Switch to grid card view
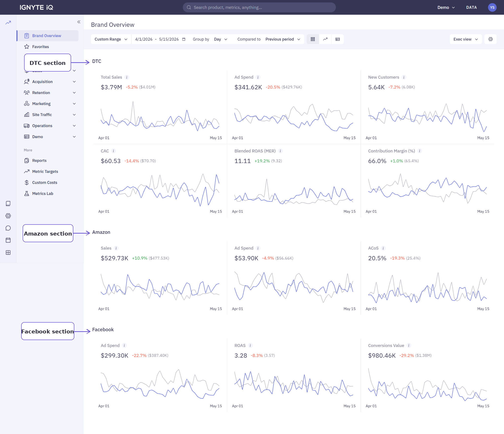The width and height of the screenshot is (504, 434). pyautogui.click(x=313, y=39)
